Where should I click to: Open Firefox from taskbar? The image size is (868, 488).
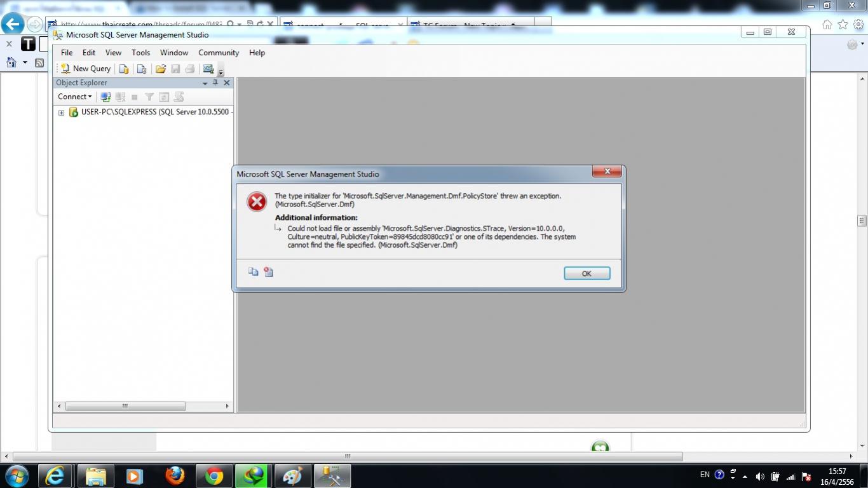pos(174,475)
